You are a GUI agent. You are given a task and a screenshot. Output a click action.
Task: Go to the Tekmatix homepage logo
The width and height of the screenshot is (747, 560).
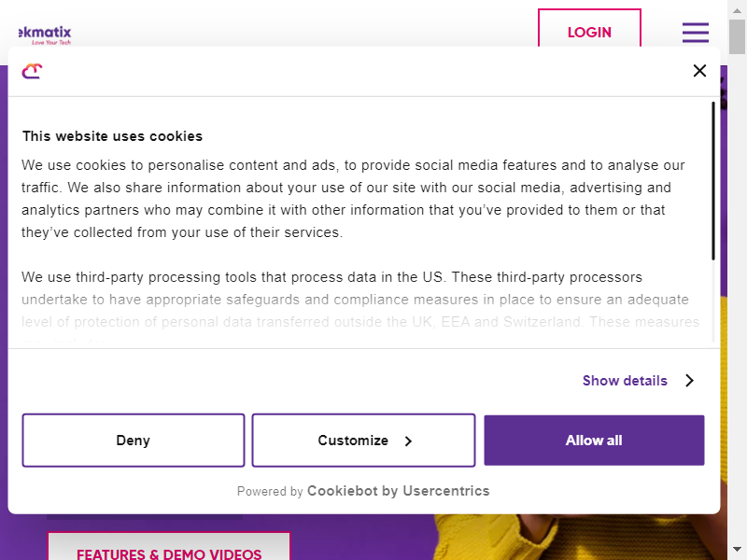click(x=45, y=35)
